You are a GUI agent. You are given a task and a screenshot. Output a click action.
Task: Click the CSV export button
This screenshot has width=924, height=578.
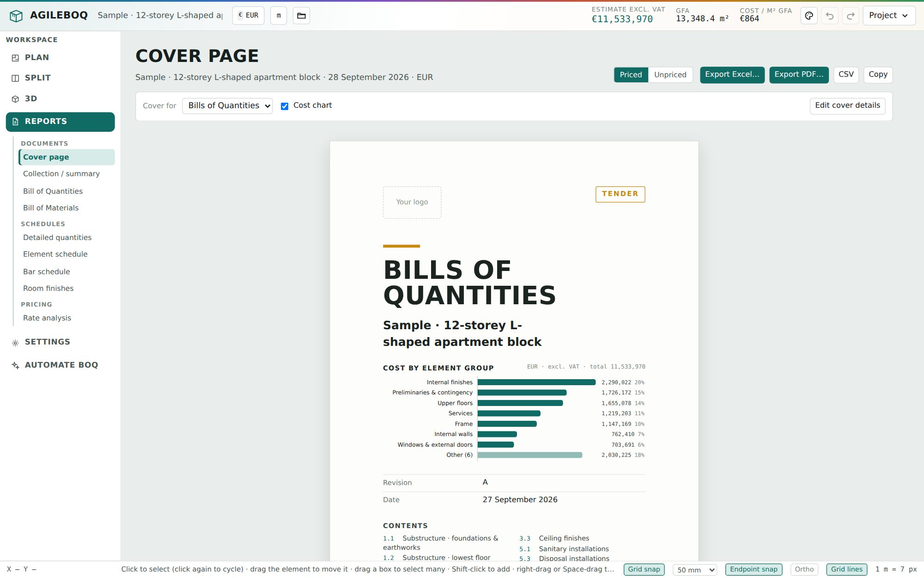(846, 75)
